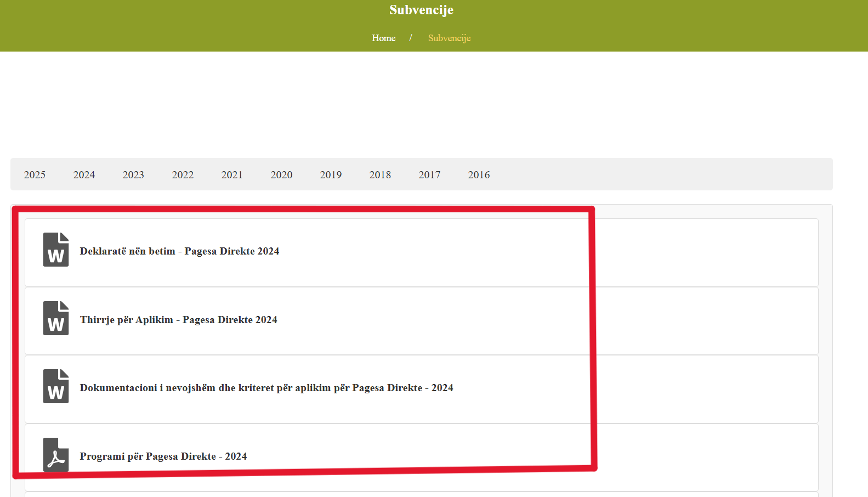
Task: Switch to the 2022 tab
Action: [x=183, y=174]
